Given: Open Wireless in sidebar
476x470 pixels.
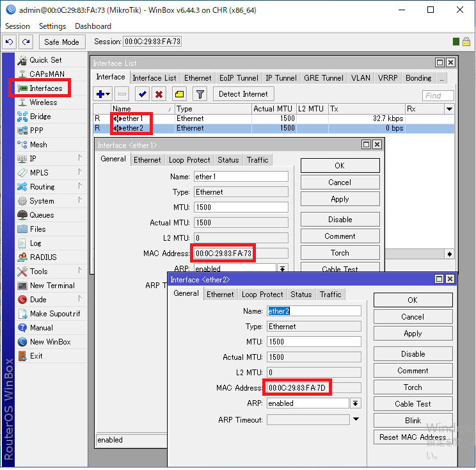Looking at the screenshot, I should (43, 102).
